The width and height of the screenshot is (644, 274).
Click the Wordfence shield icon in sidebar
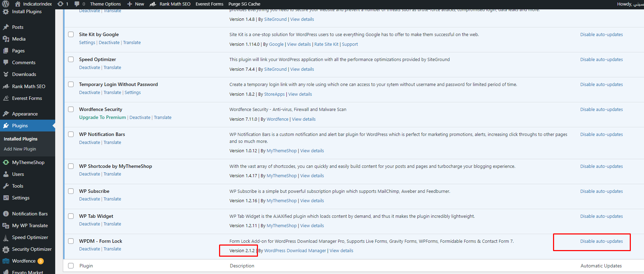coord(6,261)
